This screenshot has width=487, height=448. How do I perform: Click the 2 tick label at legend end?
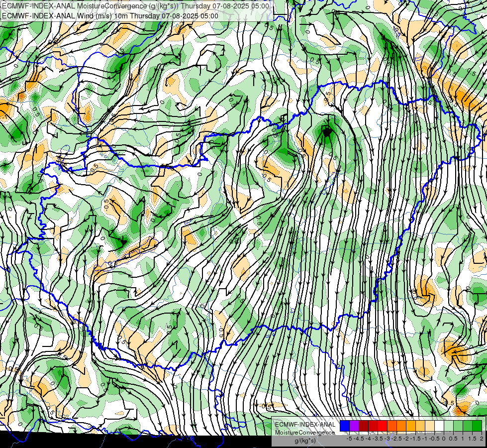(x=482, y=439)
